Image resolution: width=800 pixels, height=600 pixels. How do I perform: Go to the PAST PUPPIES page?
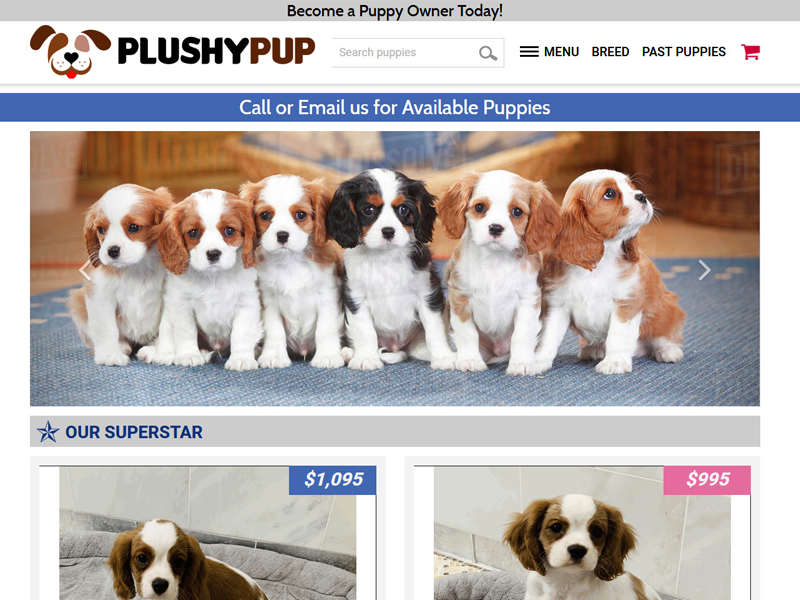pos(684,52)
